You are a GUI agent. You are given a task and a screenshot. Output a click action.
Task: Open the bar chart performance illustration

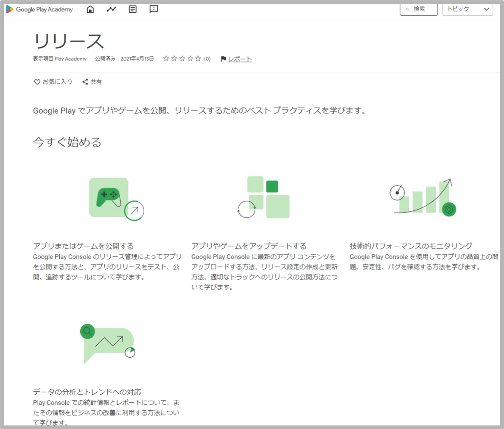tap(423, 197)
